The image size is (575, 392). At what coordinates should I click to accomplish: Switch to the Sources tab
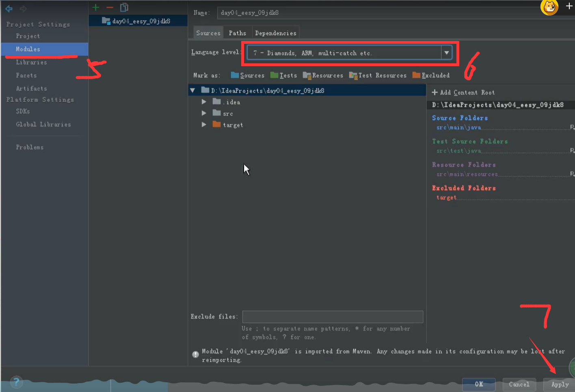tap(208, 33)
